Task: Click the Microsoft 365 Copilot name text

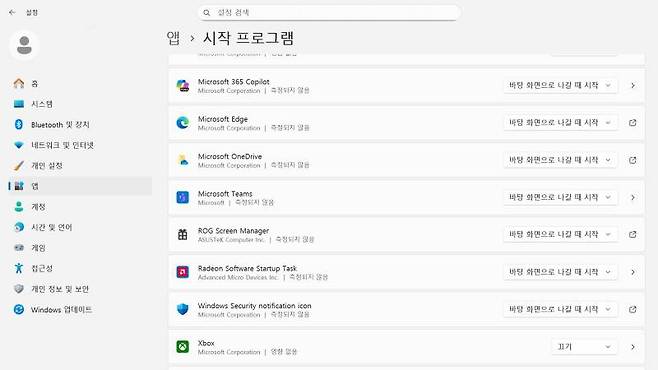Action: pyautogui.click(x=233, y=82)
